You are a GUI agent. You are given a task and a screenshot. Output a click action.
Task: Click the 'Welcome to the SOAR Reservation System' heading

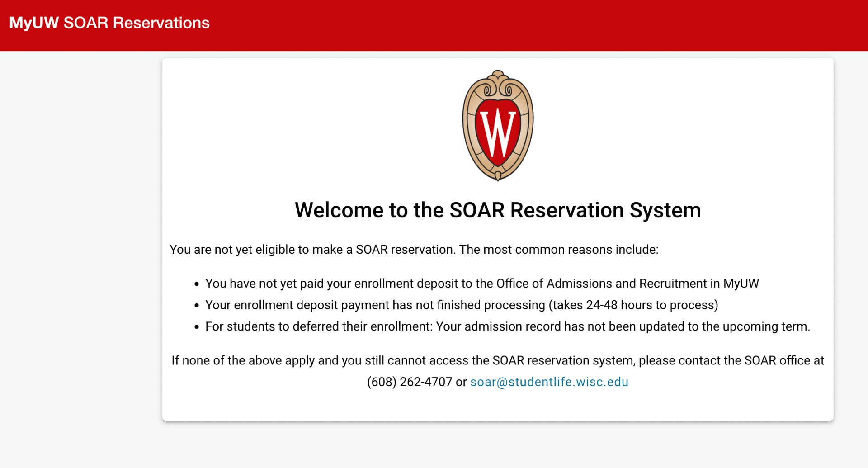pyautogui.click(x=498, y=210)
